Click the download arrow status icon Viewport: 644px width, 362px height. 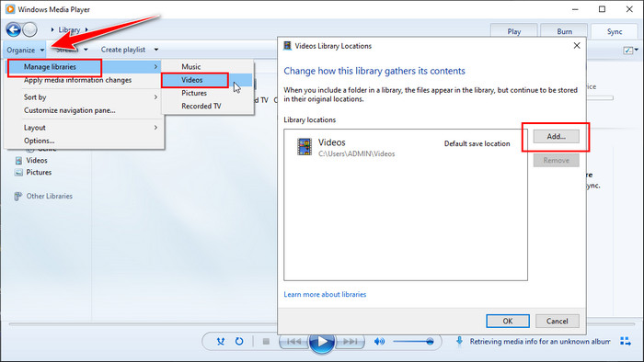(x=460, y=341)
